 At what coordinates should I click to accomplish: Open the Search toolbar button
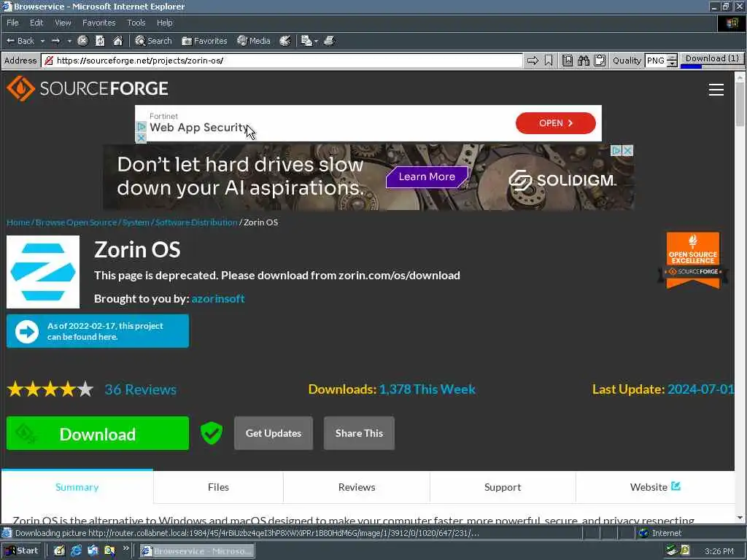click(153, 41)
